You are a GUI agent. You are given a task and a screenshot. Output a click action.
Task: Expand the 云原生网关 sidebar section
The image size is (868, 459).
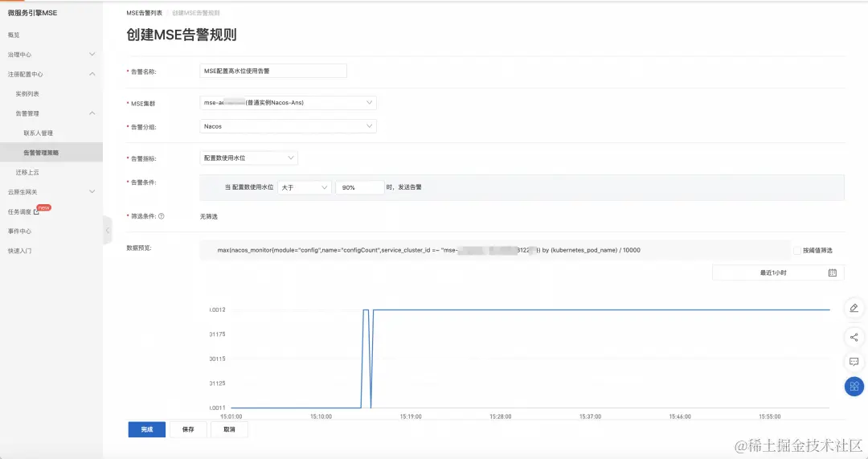coord(92,191)
